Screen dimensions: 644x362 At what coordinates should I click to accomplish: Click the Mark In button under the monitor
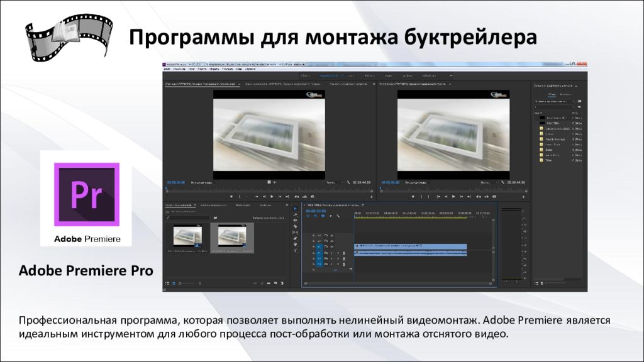pyautogui.click(x=240, y=196)
